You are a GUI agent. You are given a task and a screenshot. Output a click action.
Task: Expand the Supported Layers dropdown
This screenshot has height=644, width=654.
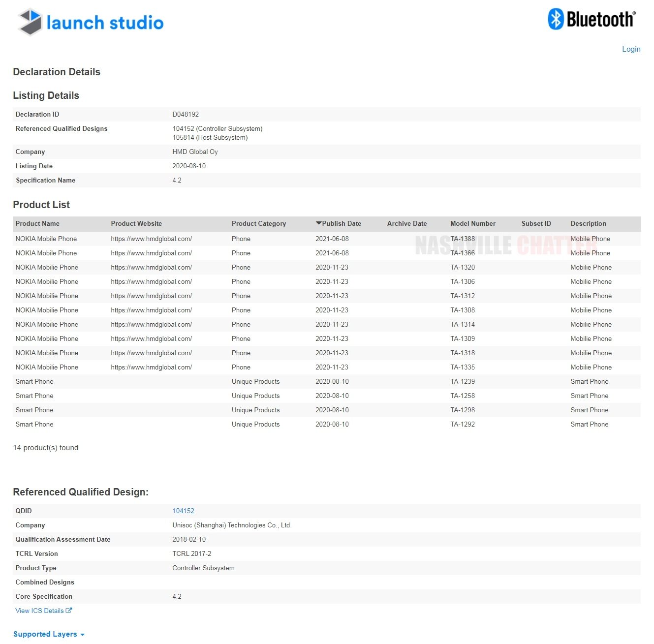49,634
